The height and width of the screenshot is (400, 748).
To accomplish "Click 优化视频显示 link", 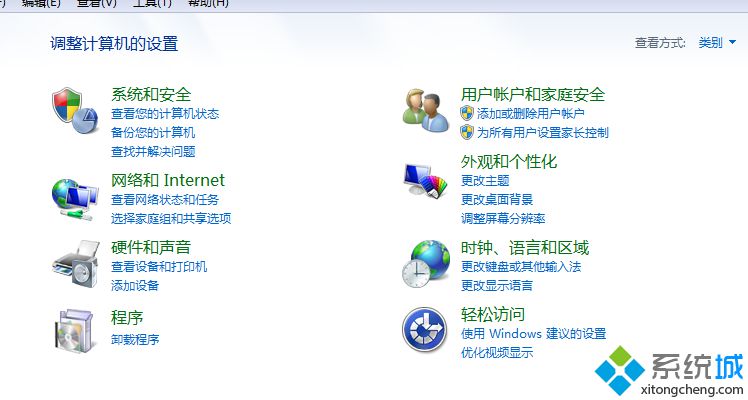I will click(497, 352).
